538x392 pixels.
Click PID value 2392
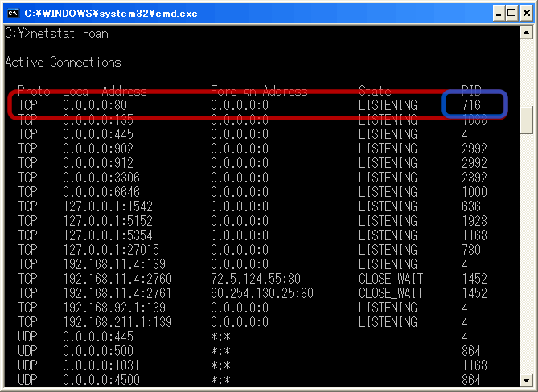tap(474, 178)
